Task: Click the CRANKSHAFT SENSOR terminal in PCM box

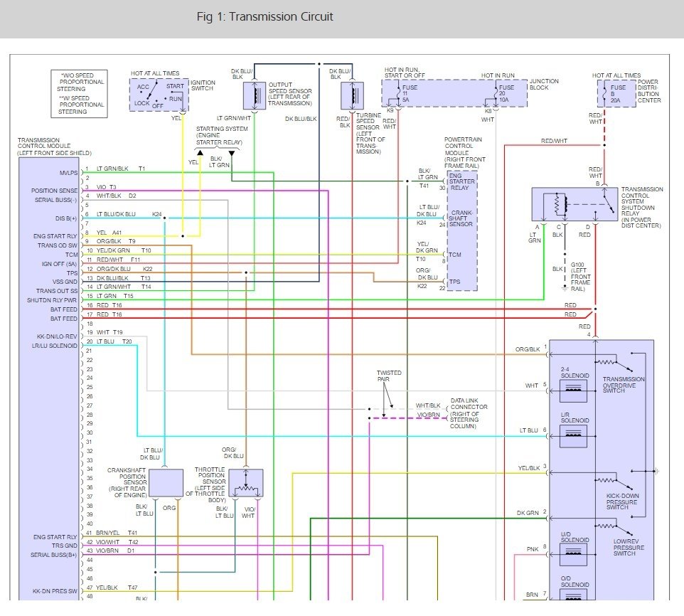Action: coord(461,218)
